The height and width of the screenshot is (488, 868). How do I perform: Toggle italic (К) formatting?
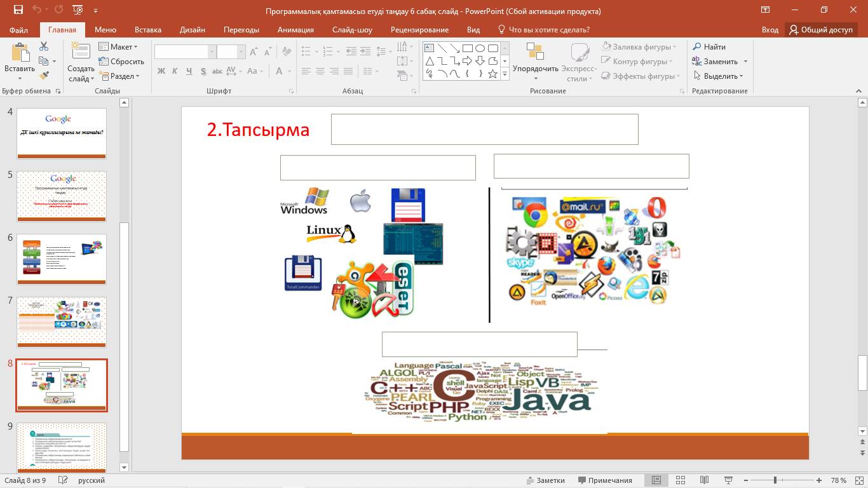(x=175, y=71)
